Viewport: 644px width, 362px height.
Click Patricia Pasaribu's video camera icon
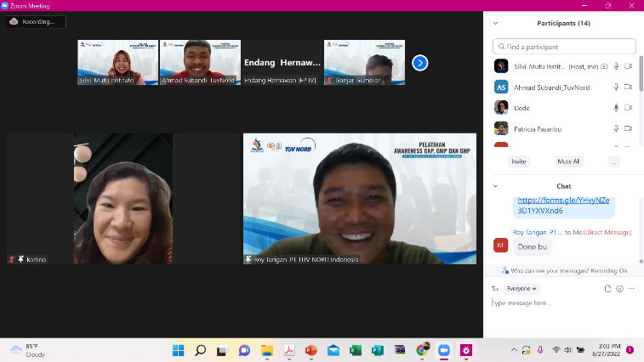(x=628, y=129)
